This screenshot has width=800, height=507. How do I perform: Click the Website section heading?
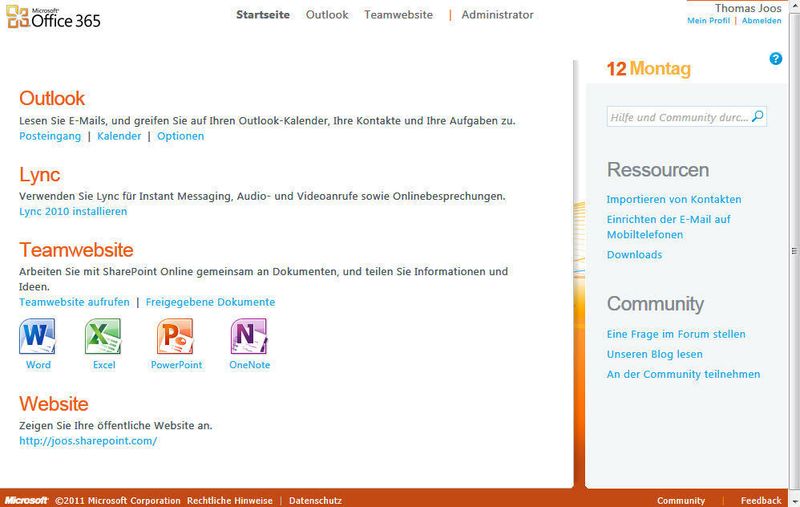[54, 404]
